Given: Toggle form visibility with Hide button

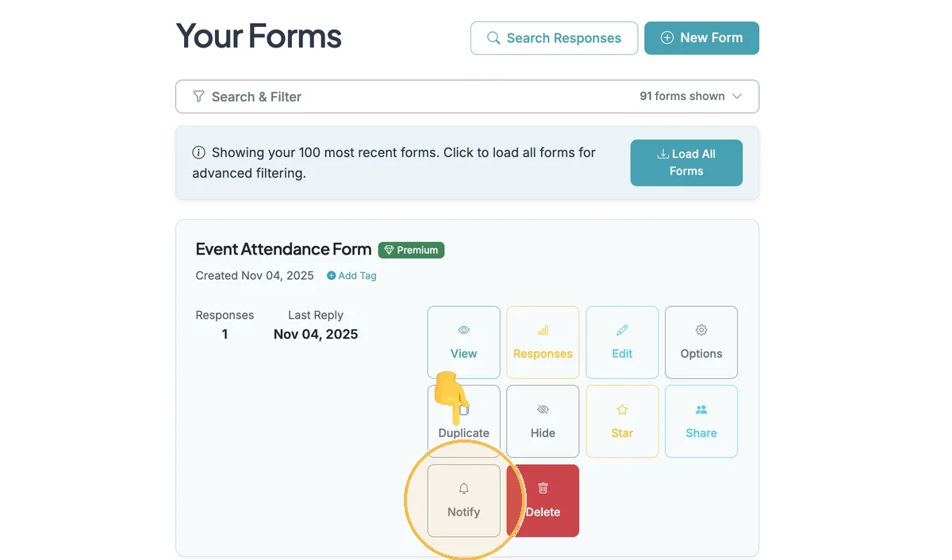Looking at the screenshot, I should (x=543, y=421).
